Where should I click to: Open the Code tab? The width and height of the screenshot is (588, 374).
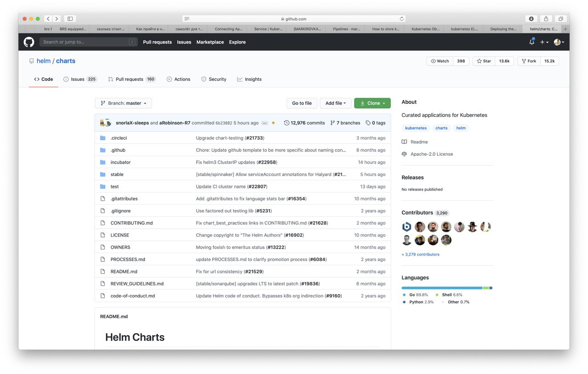tap(44, 79)
